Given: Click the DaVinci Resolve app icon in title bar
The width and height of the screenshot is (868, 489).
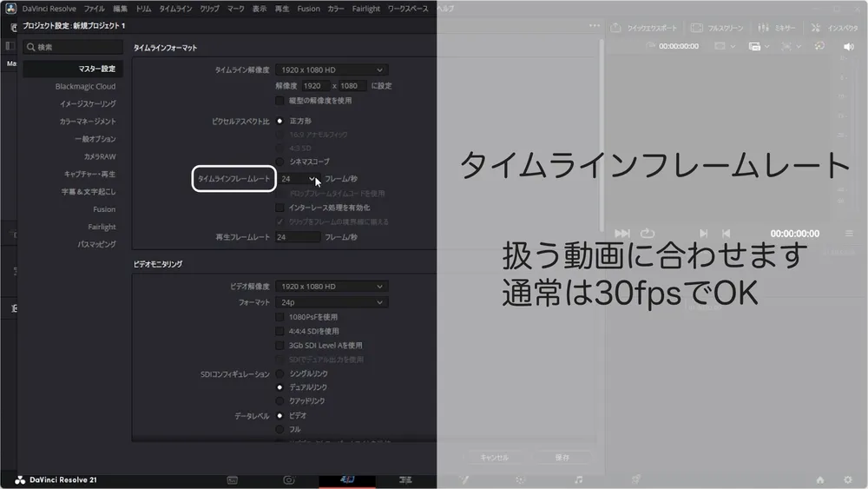Looking at the screenshot, I should tap(10, 9).
